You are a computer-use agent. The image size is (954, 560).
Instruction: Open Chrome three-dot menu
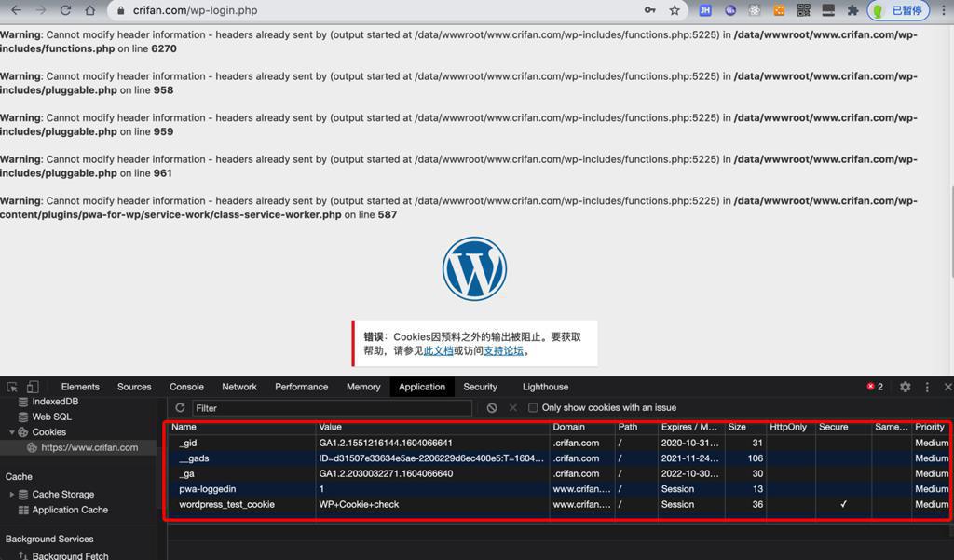pyautogui.click(x=943, y=10)
